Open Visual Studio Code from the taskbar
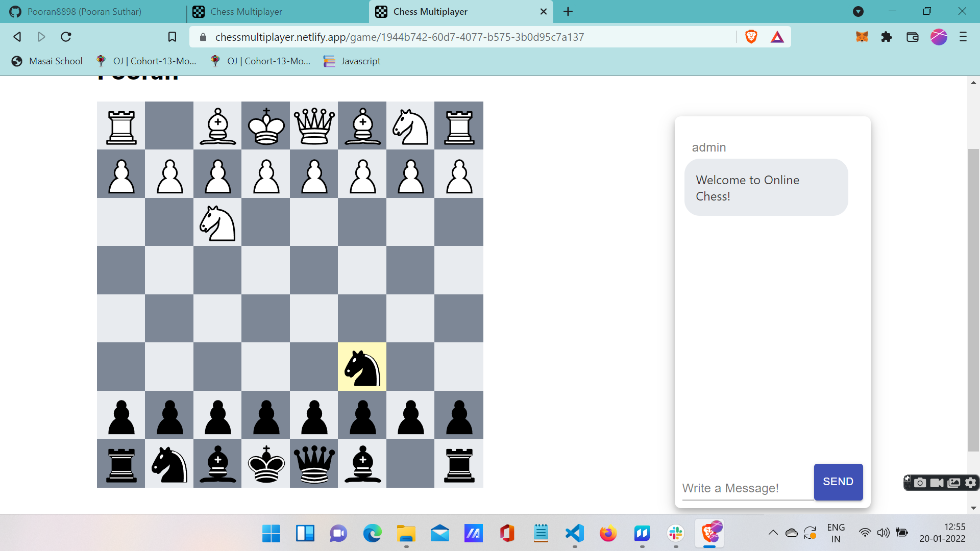This screenshot has height=551, width=980. 575,534
